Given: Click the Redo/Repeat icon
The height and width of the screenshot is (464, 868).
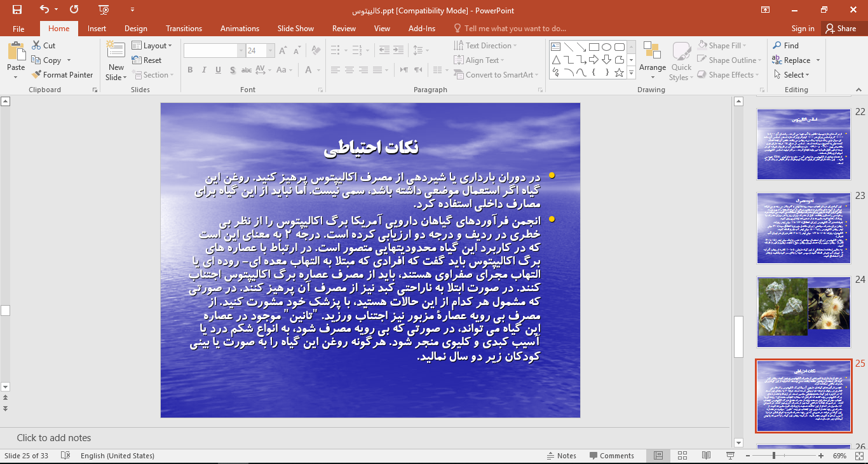Looking at the screenshot, I should [x=74, y=10].
